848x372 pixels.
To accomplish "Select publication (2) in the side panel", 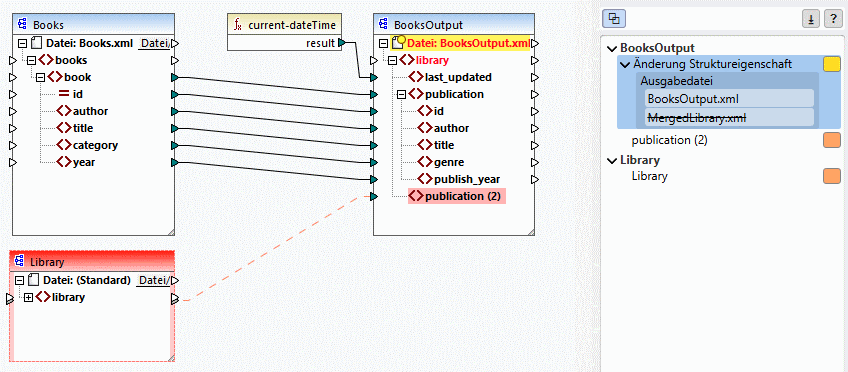I will (x=670, y=141).
